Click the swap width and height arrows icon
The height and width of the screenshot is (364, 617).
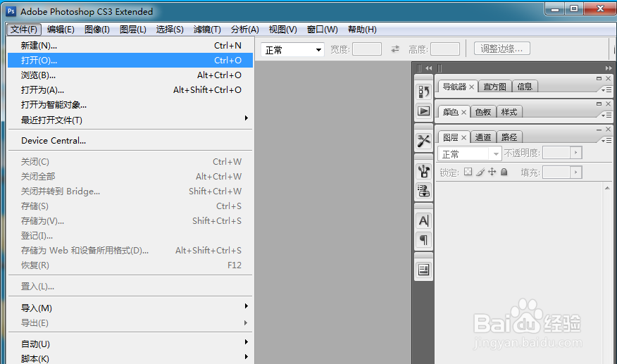395,49
